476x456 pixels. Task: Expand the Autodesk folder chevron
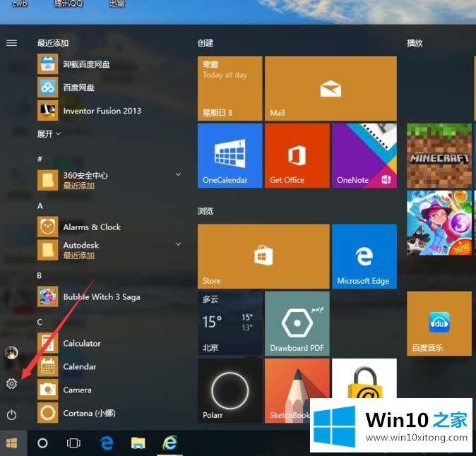179,244
